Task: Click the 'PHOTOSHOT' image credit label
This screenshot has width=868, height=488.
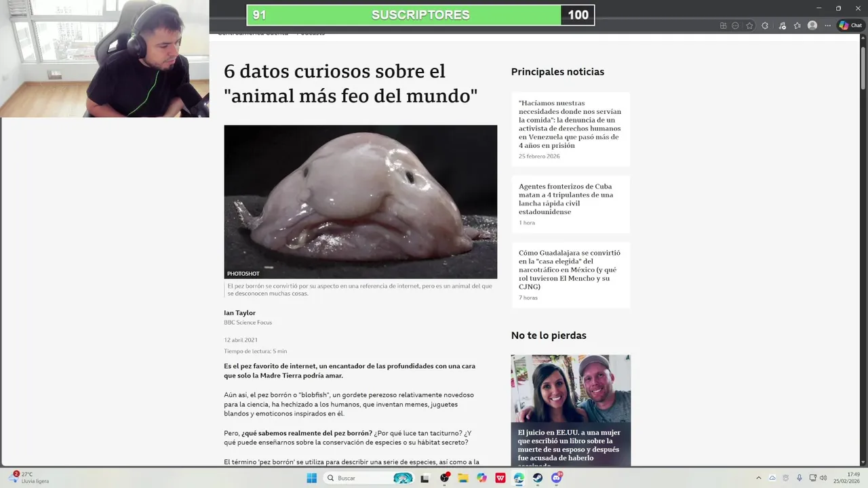Action: 243,274
